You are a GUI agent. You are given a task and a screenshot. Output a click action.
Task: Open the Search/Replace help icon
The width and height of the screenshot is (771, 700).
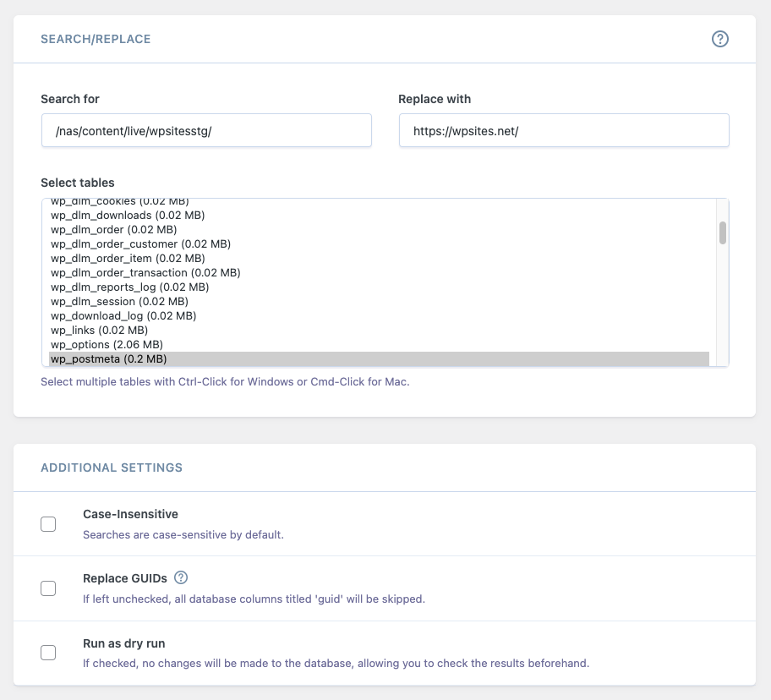719,39
